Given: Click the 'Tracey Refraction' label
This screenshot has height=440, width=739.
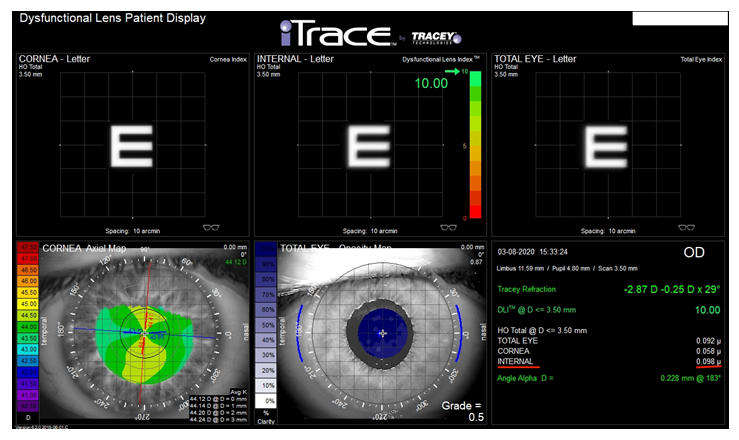Looking at the screenshot, I should click(x=526, y=289).
